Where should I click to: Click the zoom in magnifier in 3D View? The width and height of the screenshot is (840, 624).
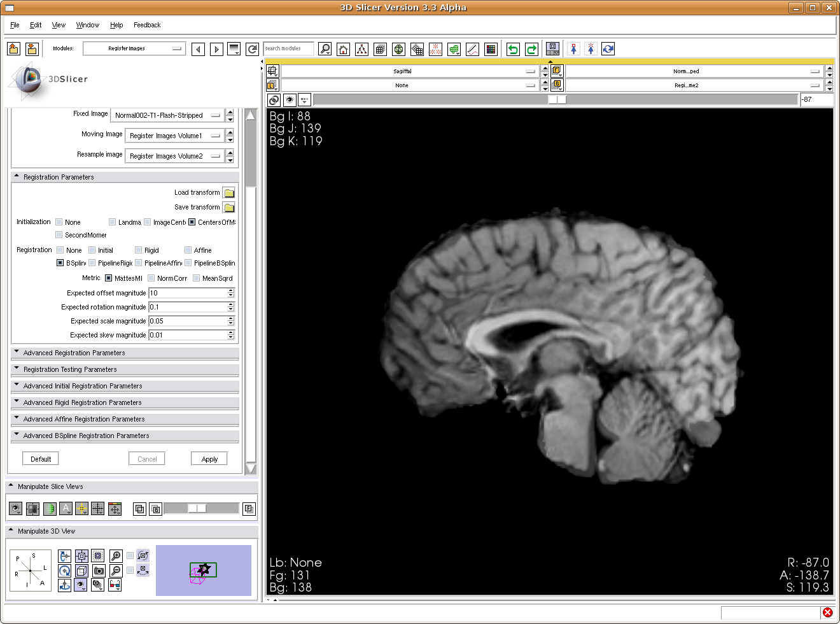(x=116, y=556)
